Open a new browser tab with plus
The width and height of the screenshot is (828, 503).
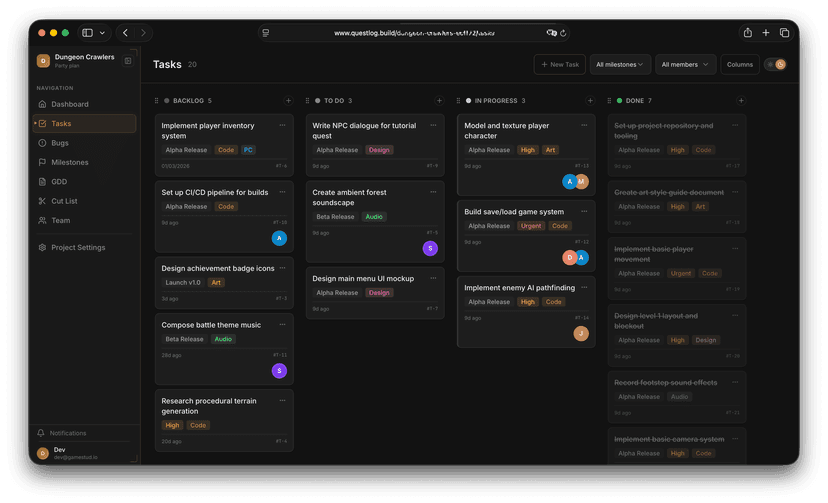pos(766,33)
